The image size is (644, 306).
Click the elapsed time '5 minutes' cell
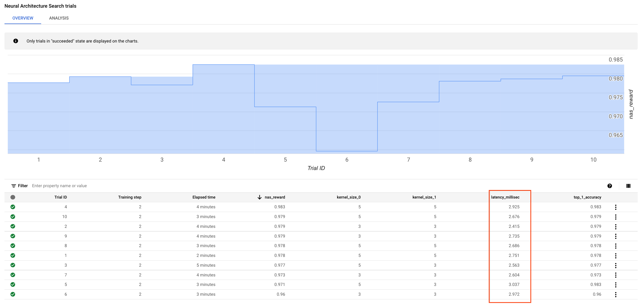tap(206, 265)
